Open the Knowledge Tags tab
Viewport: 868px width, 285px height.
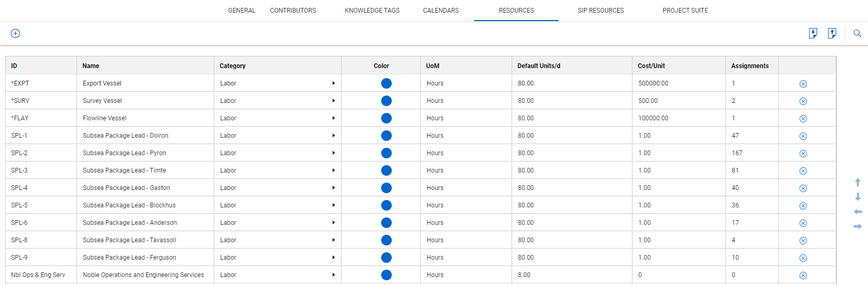point(372,11)
